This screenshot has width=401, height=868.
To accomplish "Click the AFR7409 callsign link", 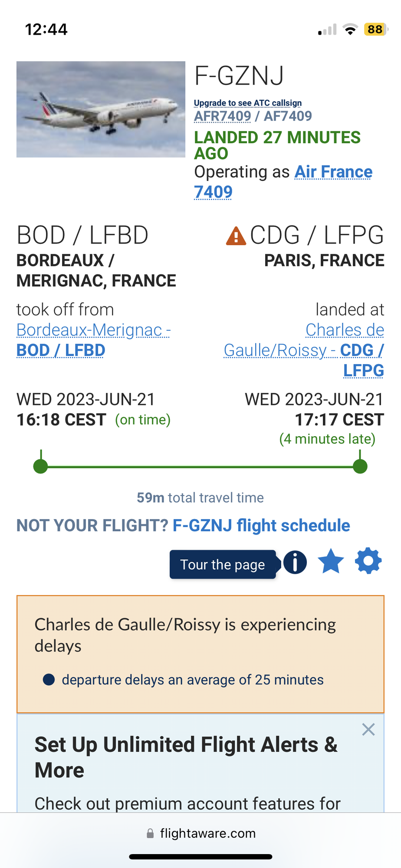I will click(x=222, y=116).
